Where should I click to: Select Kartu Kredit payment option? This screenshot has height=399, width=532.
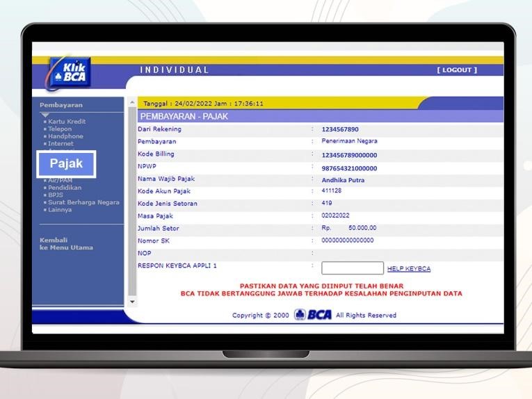tap(67, 122)
